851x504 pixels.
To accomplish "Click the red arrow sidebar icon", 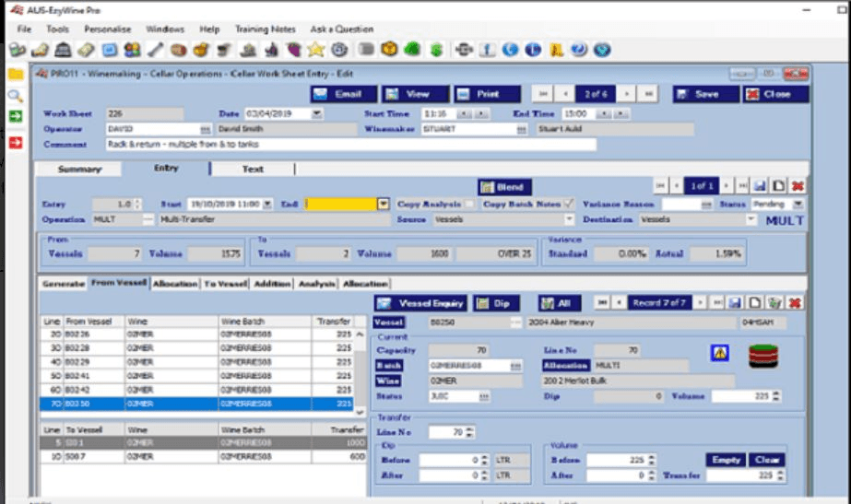I will [16, 143].
